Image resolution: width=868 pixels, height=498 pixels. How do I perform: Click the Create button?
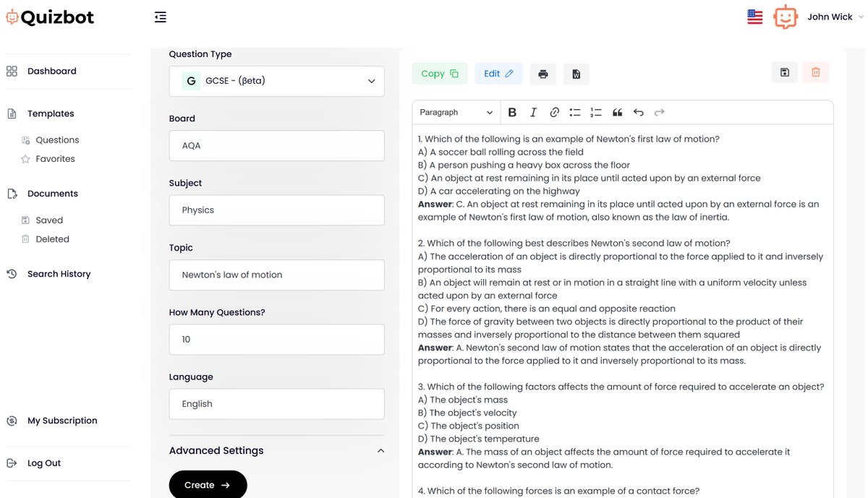(208, 485)
